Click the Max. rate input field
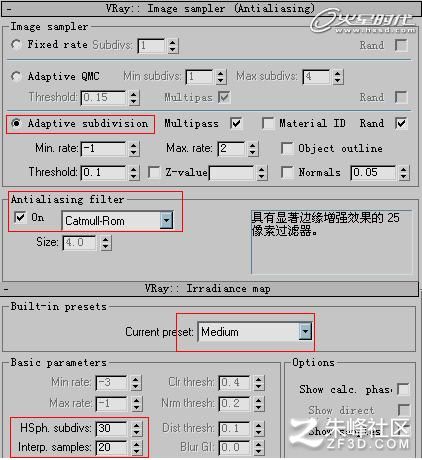Viewport: 422px width, 460px height. click(x=231, y=149)
